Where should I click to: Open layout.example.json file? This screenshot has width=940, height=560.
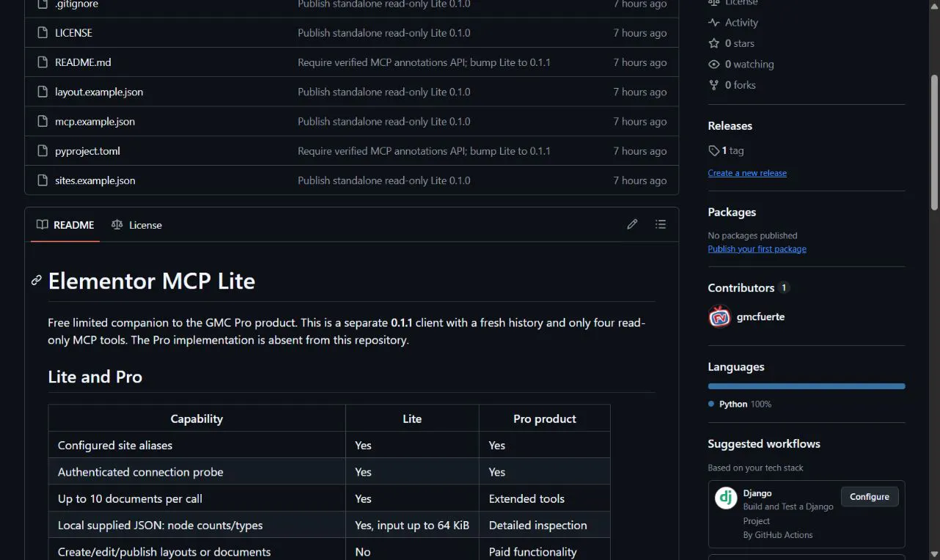(99, 92)
